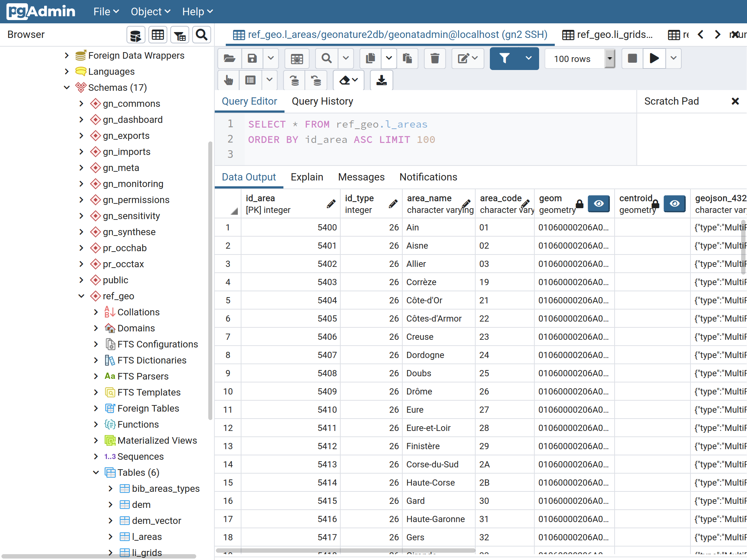Click the Browser panel horizontal scrollbar
The width and height of the screenshot is (747, 560).
pos(98,556)
